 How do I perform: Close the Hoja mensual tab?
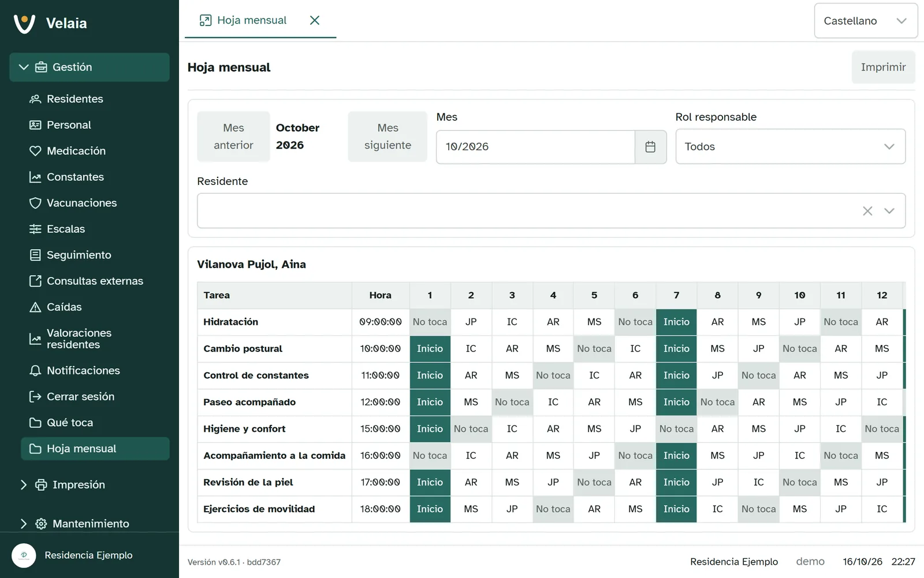(x=315, y=20)
